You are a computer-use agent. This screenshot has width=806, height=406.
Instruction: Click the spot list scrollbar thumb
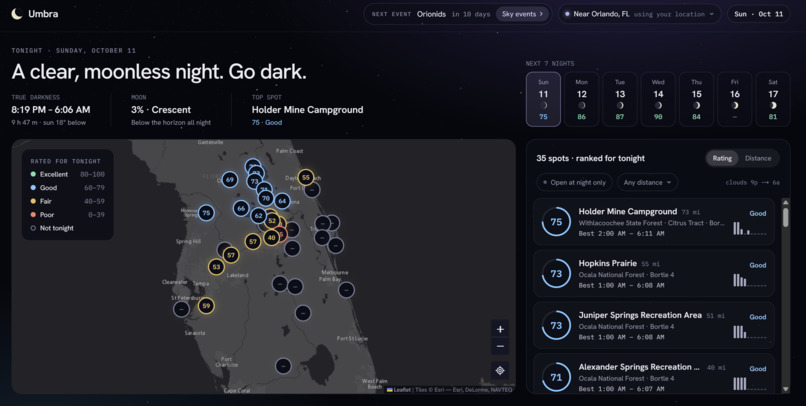tap(785, 216)
